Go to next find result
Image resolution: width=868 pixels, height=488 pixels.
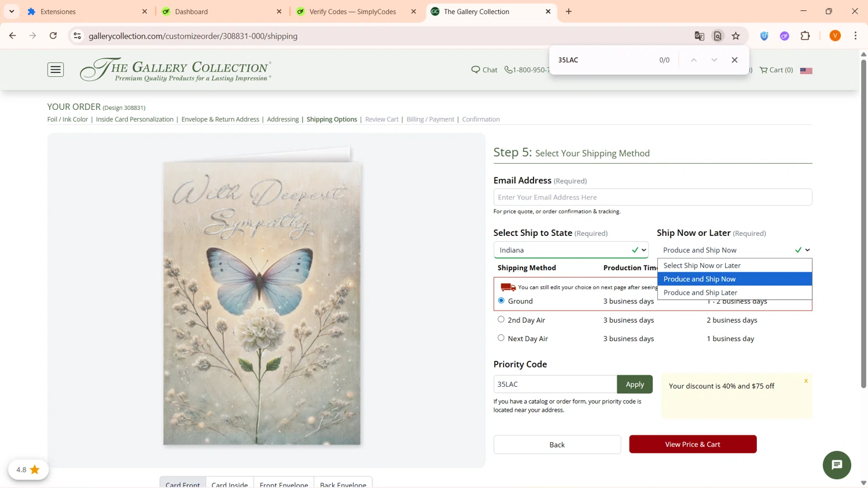pos(714,60)
